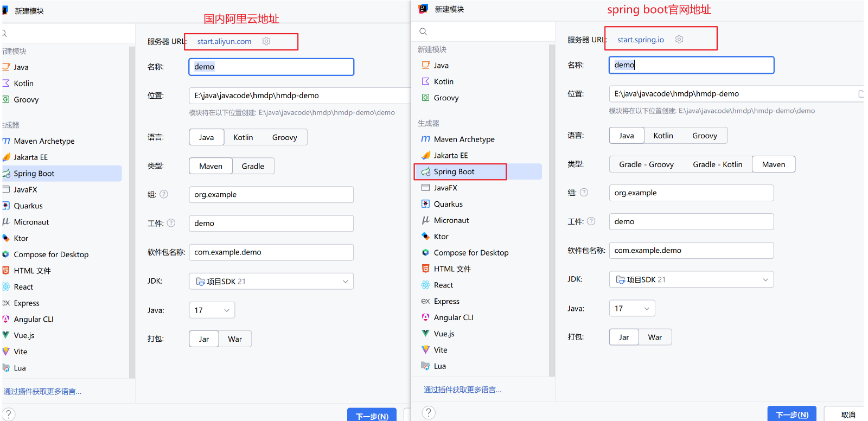Click the browse folder icon in right location field
Screen dimensions: 868x421
coord(861,94)
